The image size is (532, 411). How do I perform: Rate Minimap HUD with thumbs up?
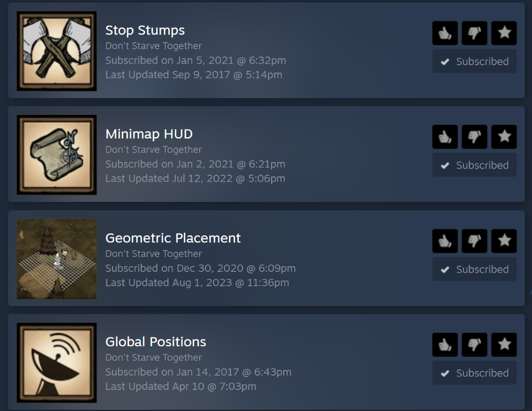[x=445, y=137]
